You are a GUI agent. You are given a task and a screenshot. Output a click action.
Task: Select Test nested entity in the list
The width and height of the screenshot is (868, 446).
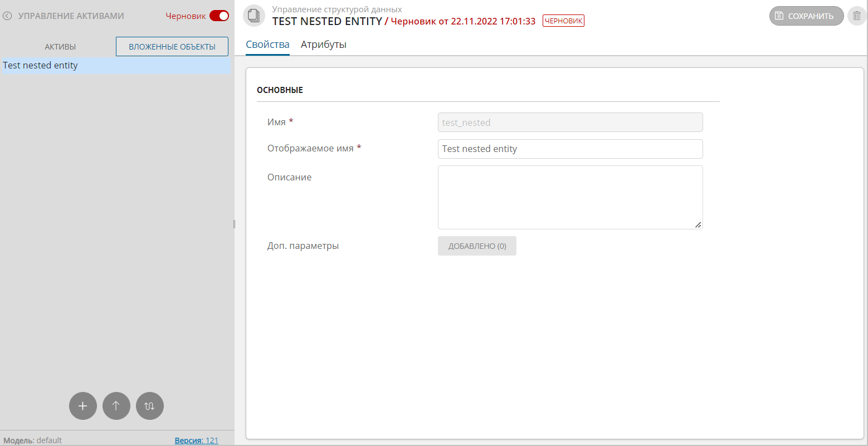click(40, 66)
